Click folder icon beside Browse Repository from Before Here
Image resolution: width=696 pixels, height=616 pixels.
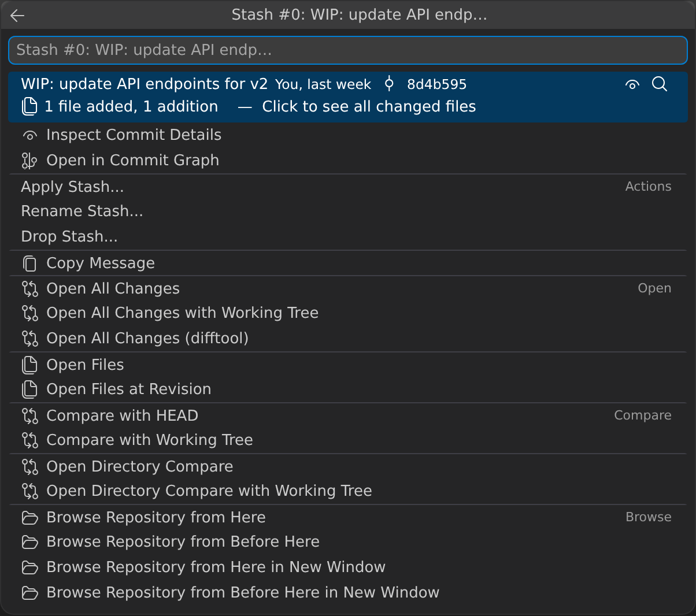(29, 542)
